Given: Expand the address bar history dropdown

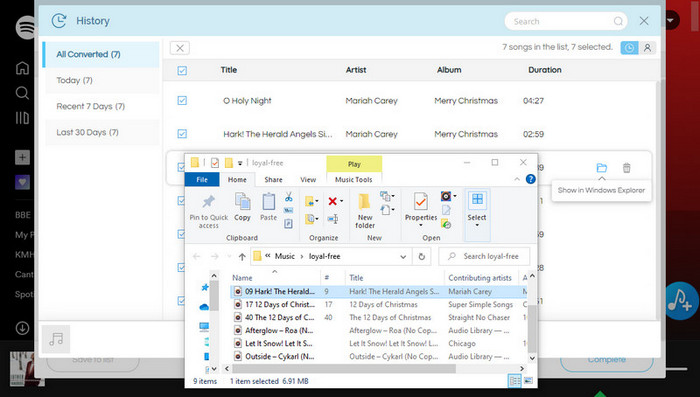Looking at the screenshot, I should pyautogui.click(x=403, y=257).
